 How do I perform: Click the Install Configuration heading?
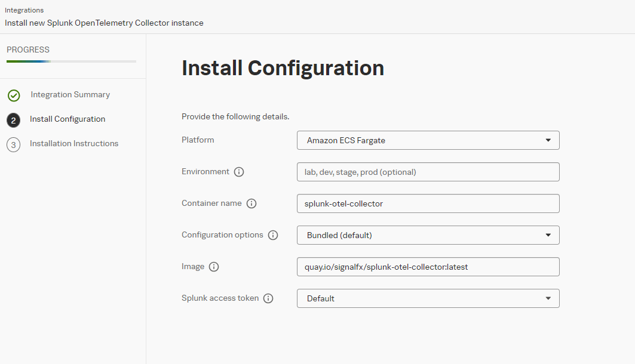(x=283, y=68)
